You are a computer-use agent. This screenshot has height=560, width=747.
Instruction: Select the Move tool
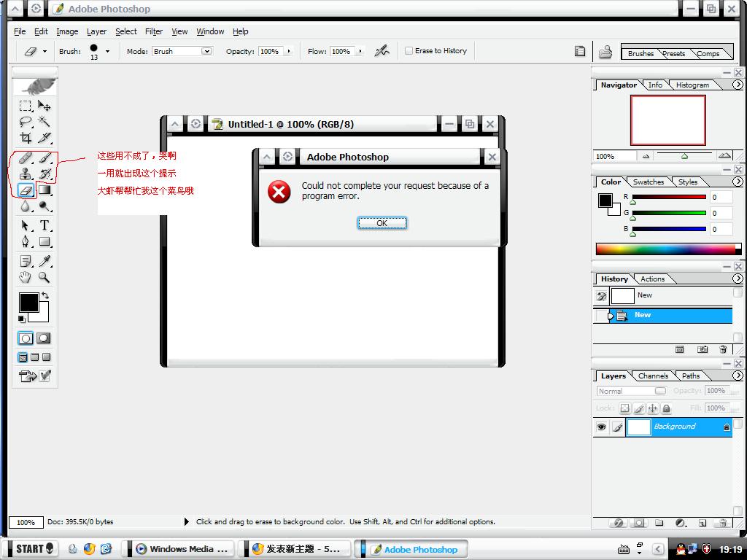coord(44,106)
